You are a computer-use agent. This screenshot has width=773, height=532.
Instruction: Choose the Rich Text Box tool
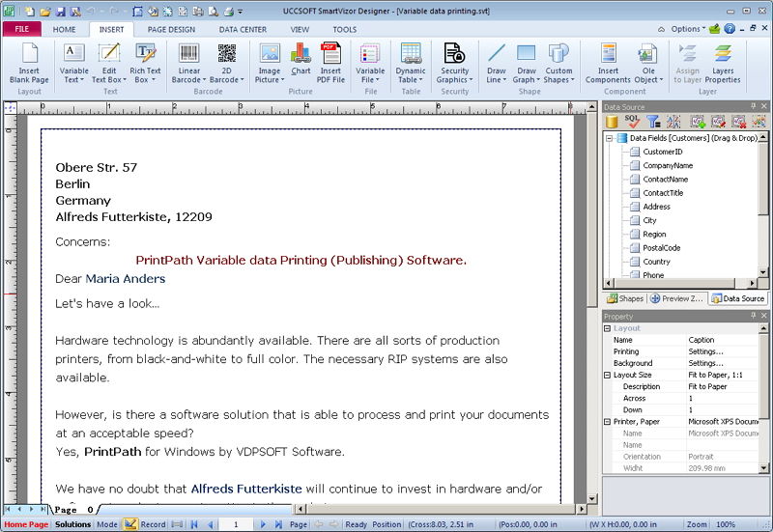click(x=145, y=63)
